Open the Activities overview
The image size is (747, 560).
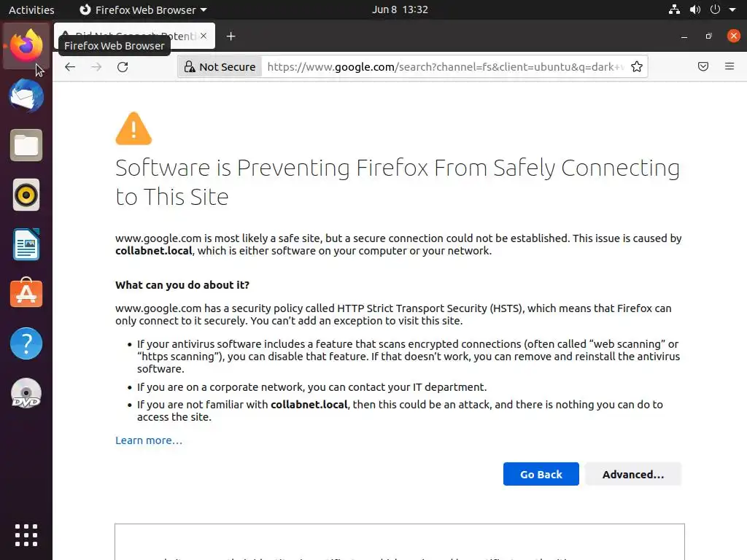pos(31,10)
